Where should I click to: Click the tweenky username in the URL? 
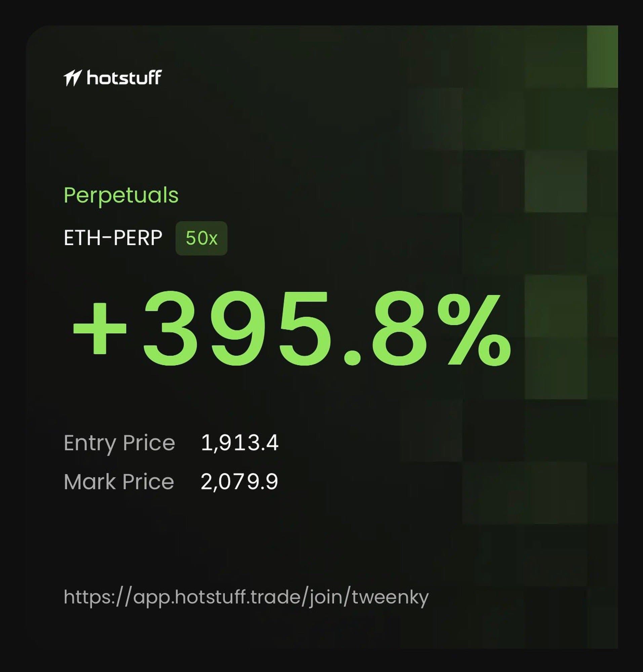[390, 598]
